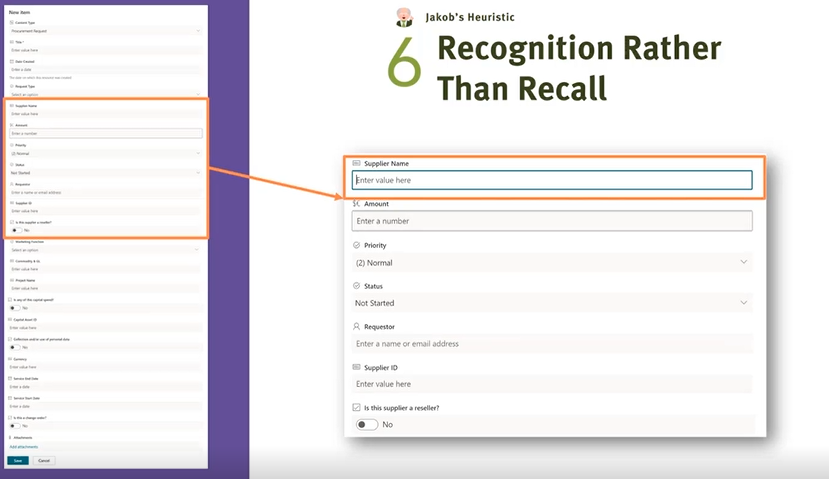Open the Marketing Function 'Select an option' dropdown
The height and width of the screenshot is (479, 829).
click(105, 250)
